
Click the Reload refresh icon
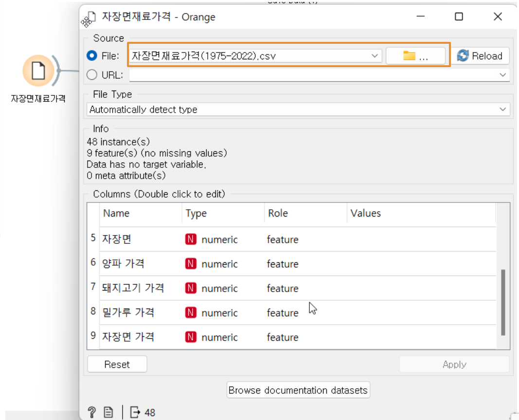(463, 55)
